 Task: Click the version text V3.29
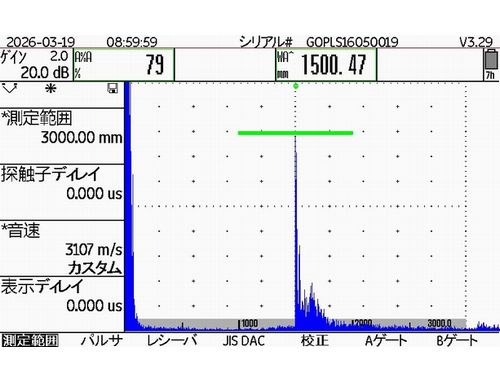point(476,42)
